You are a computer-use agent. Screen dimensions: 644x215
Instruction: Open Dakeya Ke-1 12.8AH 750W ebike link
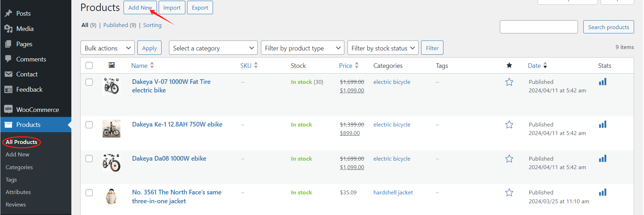coord(177,124)
